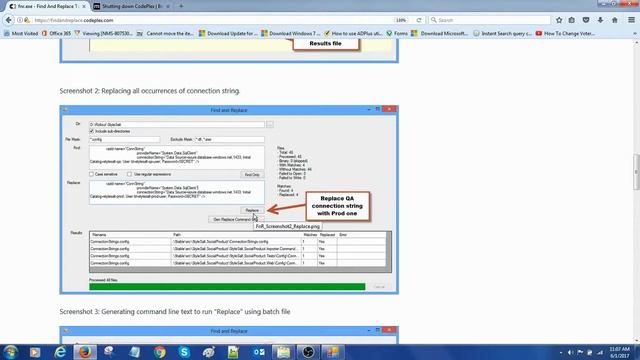Open the 'Download Microsoft...' bookmark
The image size is (640, 360).
(440, 33)
